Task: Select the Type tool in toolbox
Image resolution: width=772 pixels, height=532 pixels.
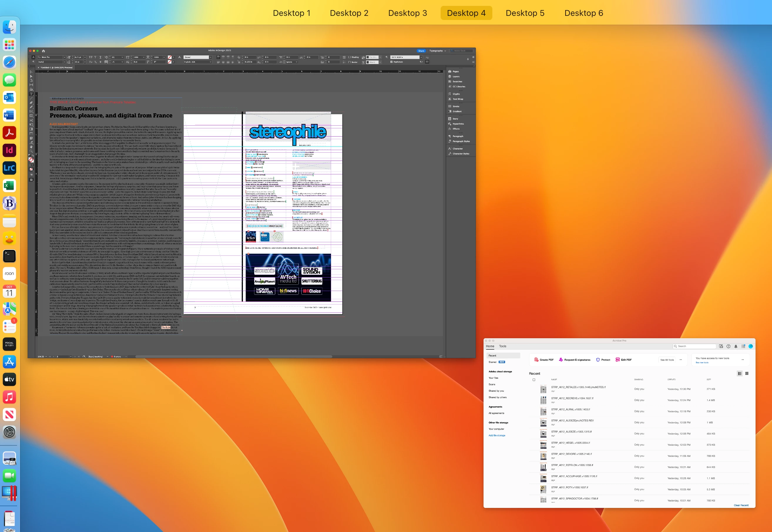Action: click(x=31, y=94)
